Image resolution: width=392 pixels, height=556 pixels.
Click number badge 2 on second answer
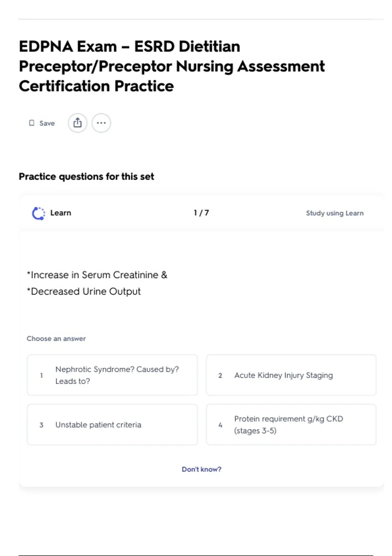(x=220, y=375)
